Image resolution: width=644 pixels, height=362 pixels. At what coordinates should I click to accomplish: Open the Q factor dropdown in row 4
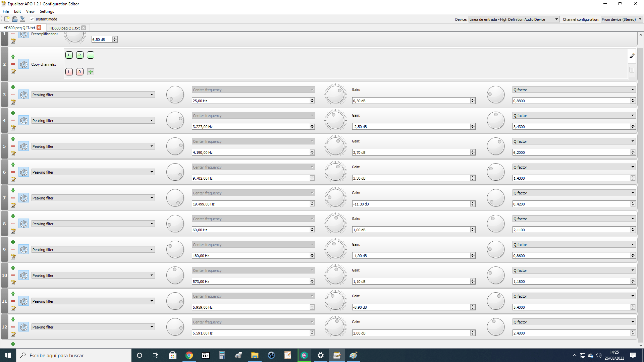click(x=574, y=116)
